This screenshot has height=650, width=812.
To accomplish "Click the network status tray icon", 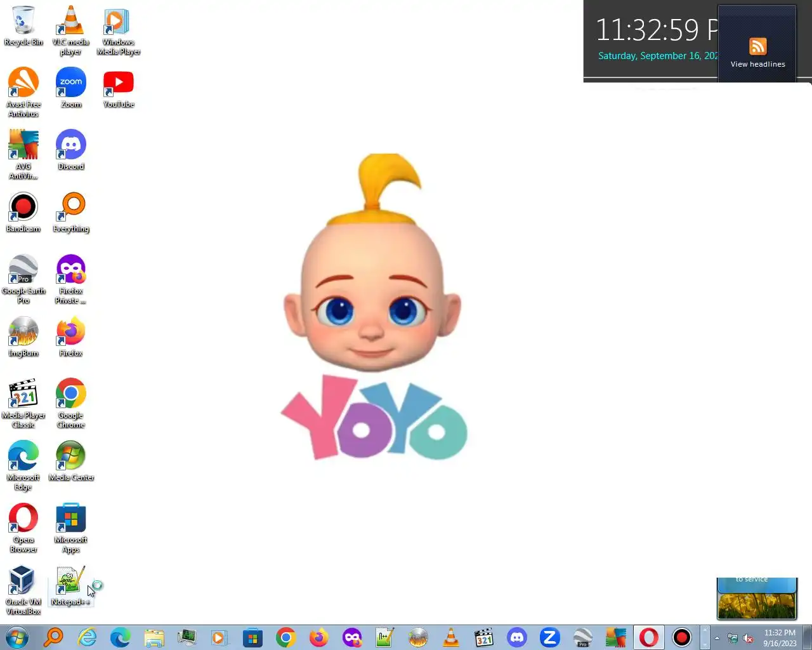I will [733, 638].
